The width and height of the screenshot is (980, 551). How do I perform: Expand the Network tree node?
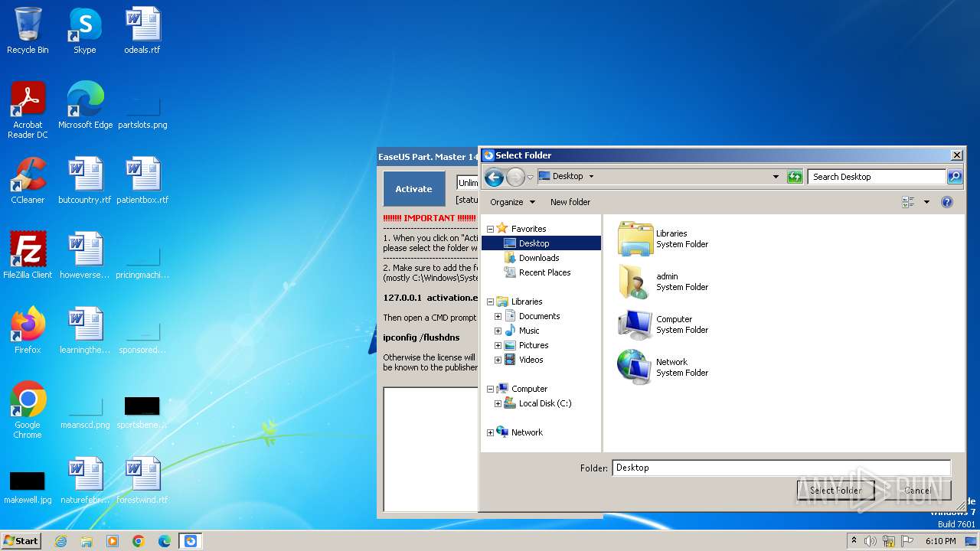490,432
